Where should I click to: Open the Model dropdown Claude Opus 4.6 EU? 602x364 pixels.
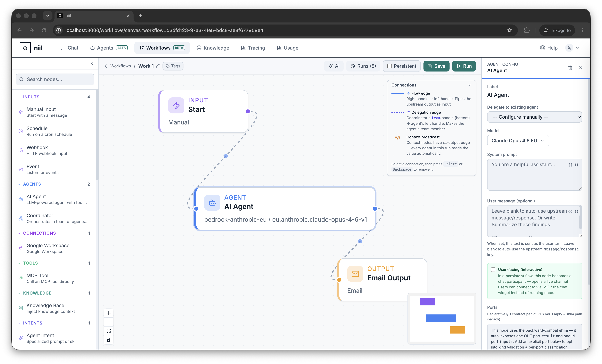[518, 141]
